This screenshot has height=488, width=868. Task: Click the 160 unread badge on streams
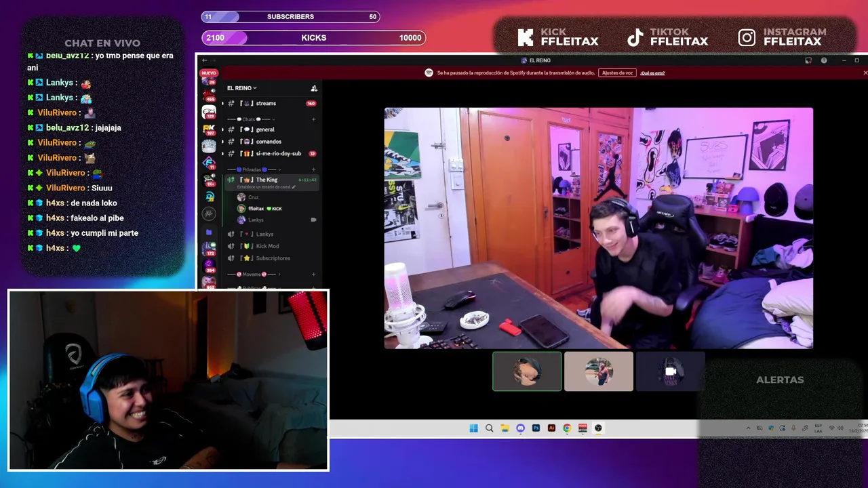[x=311, y=104]
